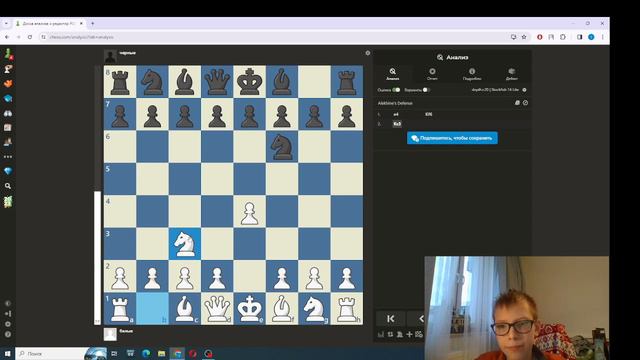
Task: Open the Windows Start menu
Action: [x=7, y=353]
